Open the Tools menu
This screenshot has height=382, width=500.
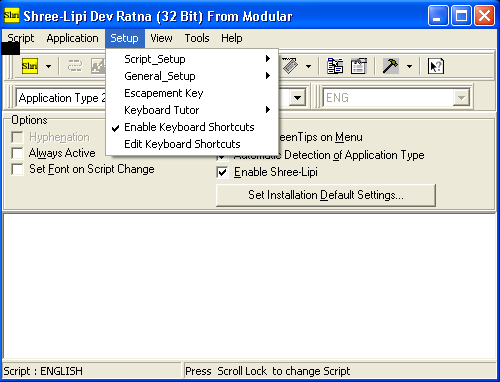pyautogui.click(x=197, y=38)
